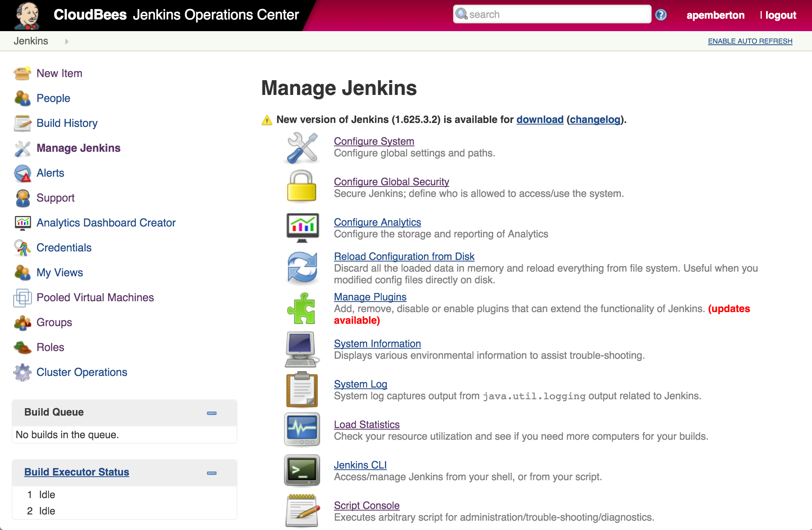Image resolution: width=812 pixels, height=530 pixels.
Task: Collapse the Build Executor Status panel
Action: click(x=212, y=473)
